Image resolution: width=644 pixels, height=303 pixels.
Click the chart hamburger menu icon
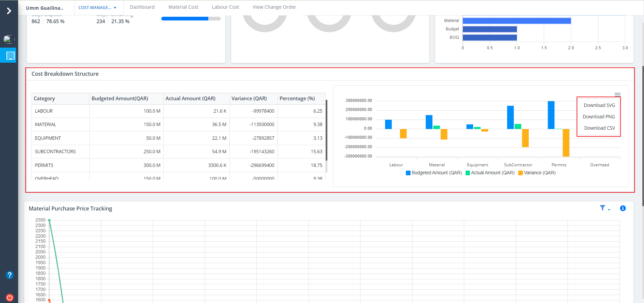617,94
